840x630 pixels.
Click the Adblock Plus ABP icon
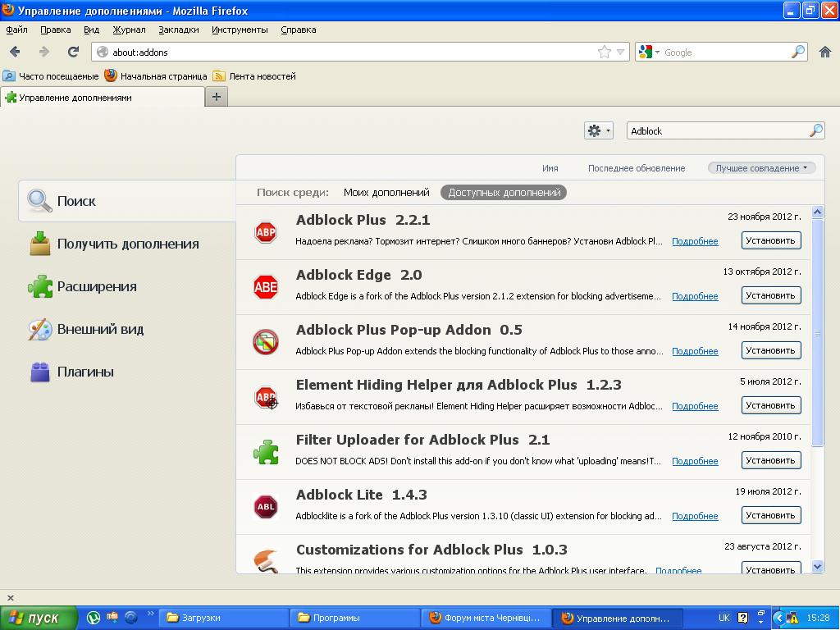[266, 232]
